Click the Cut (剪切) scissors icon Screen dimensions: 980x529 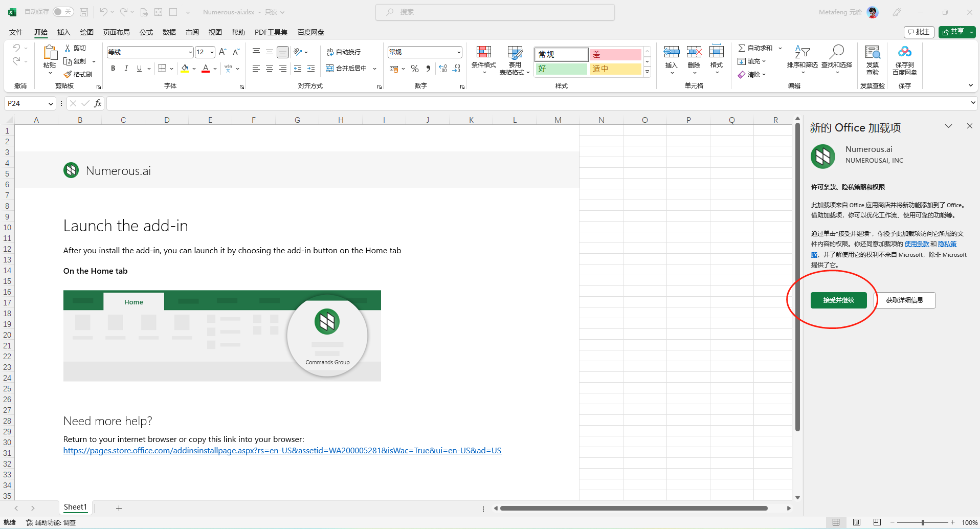pyautogui.click(x=68, y=48)
